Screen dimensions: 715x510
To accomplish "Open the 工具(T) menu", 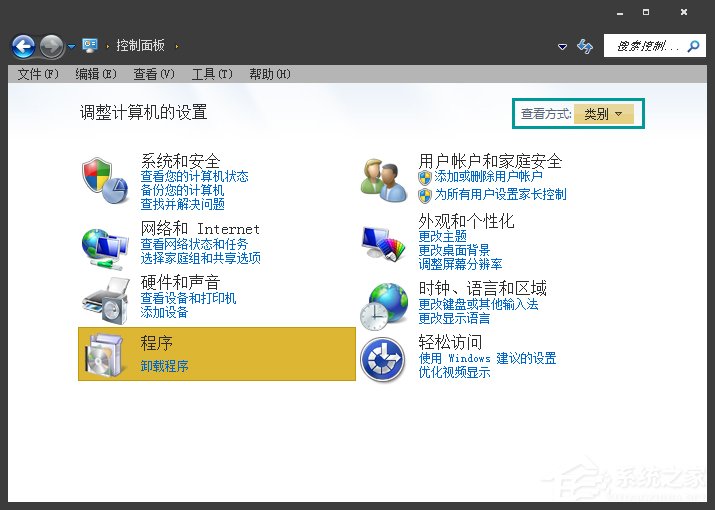I will (x=212, y=74).
